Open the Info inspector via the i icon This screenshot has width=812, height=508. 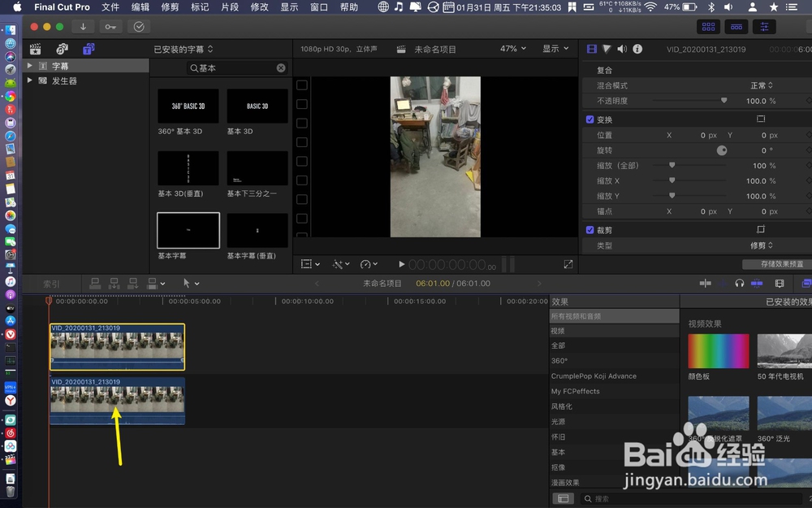[637, 49]
